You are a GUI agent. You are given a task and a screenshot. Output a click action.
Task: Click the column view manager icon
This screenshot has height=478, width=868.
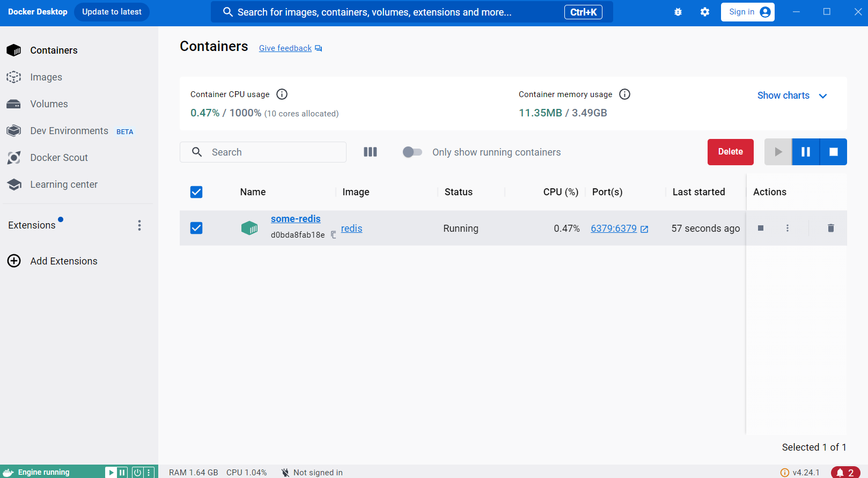[370, 152]
